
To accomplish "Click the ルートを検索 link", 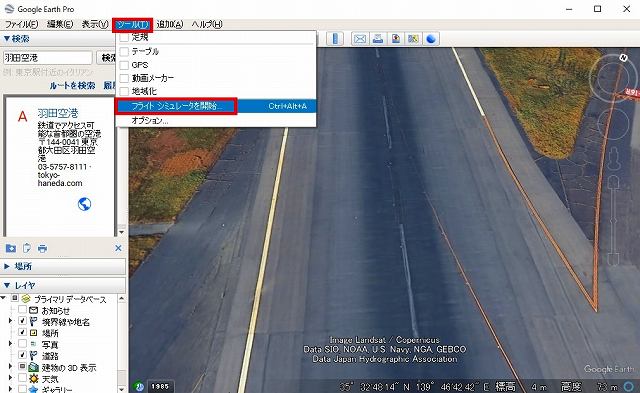I will pyautogui.click(x=73, y=86).
